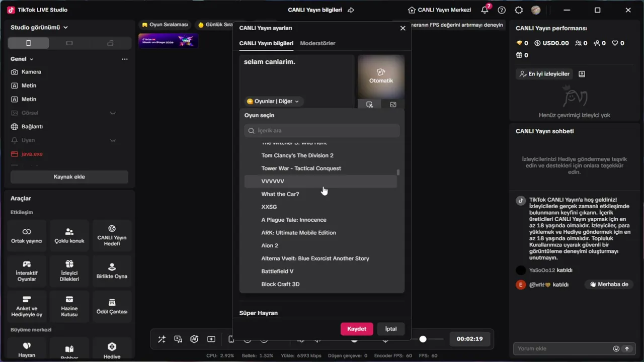Click the icon beside En iyi izleyiciler
Image resolution: width=644 pixels, height=362 pixels.
click(x=582, y=74)
